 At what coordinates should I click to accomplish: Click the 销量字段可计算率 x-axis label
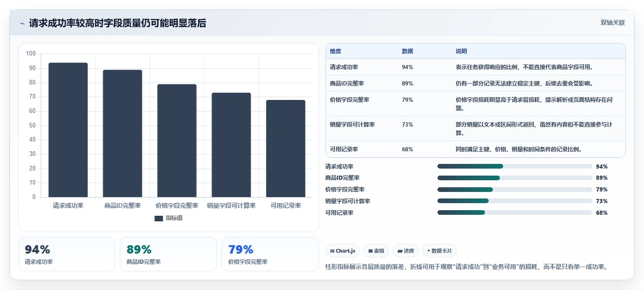click(x=231, y=205)
